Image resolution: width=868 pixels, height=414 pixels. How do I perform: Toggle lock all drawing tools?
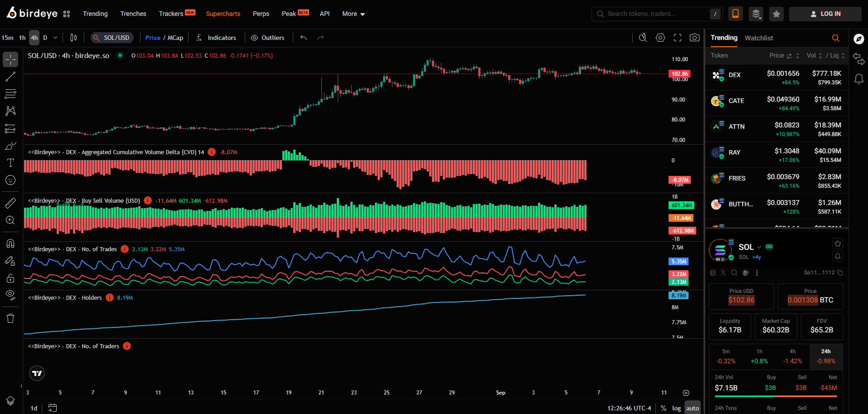[10, 278]
